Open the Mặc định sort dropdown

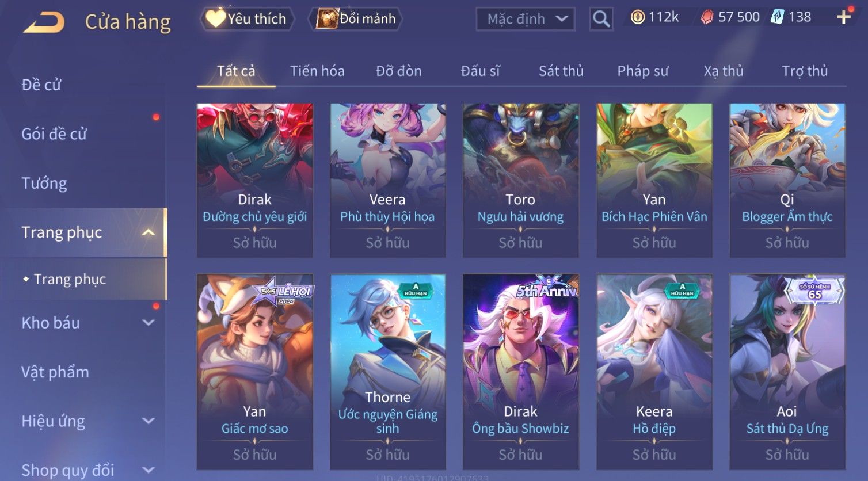(x=526, y=19)
